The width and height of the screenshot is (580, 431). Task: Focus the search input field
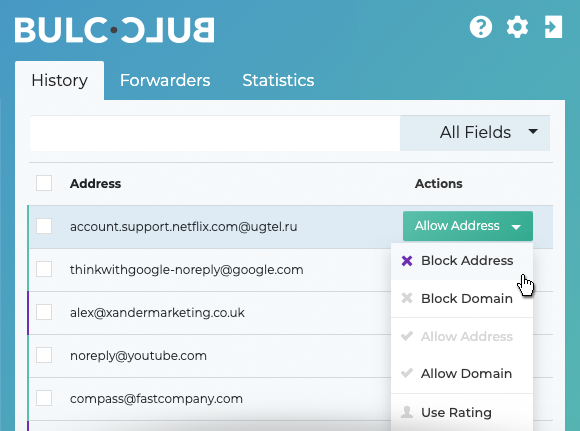click(x=215, y=133)
